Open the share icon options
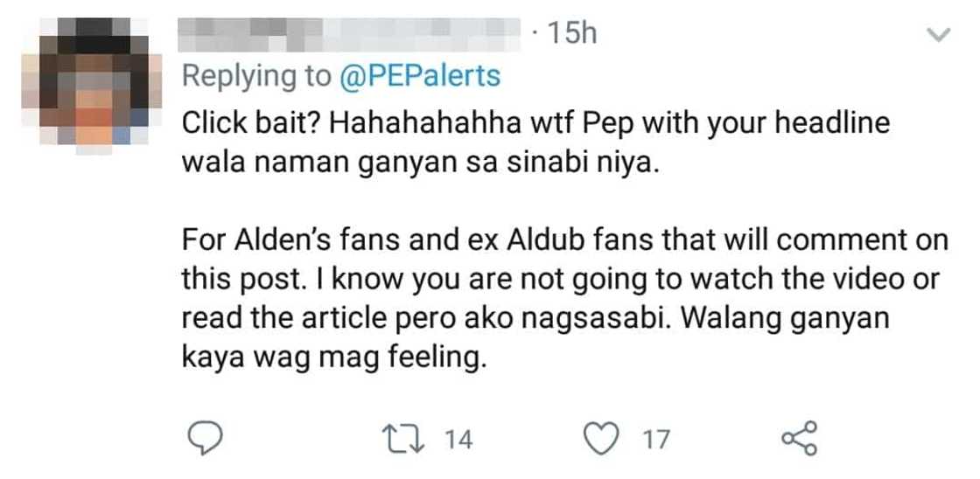The image size is (980, 479). [798, 437]
